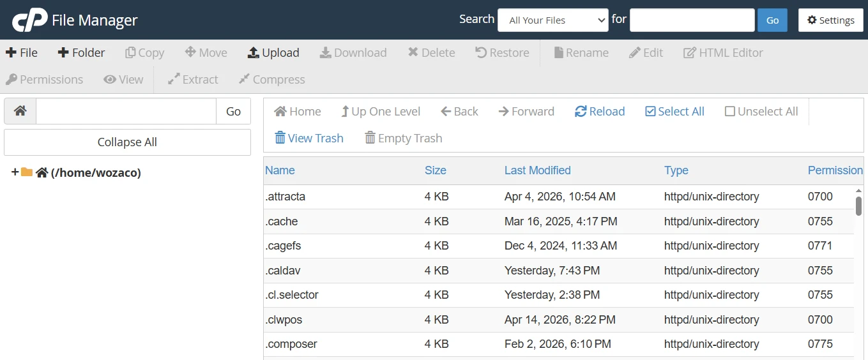Sort by the Type column header
Viewport: 868px width, 360px height.
click(676, 170)
